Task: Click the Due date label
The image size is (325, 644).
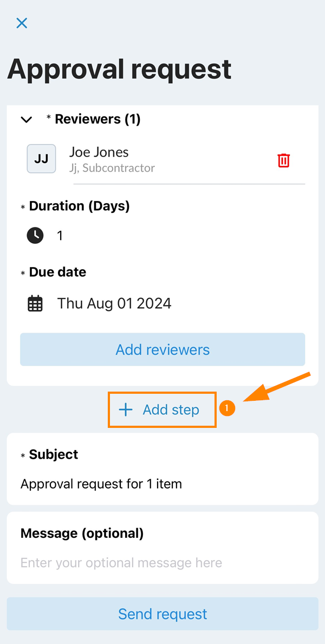Action: tap(57, 272)
